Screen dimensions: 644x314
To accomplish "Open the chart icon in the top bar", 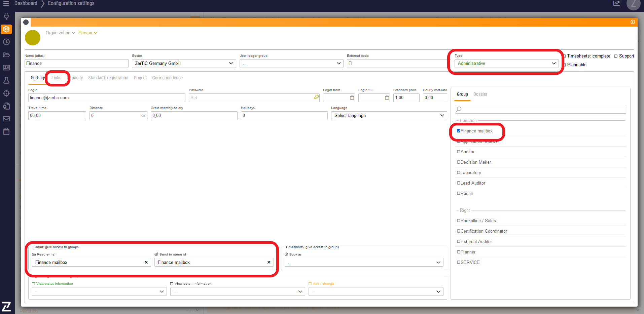I will point(616,3).
